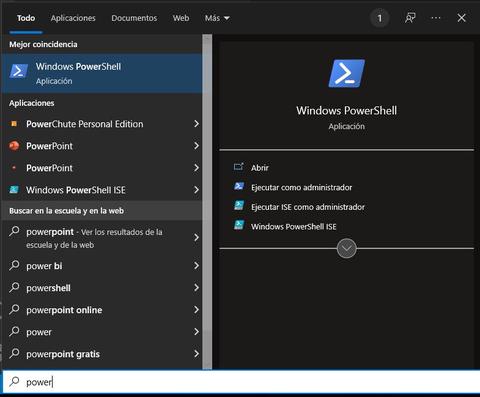Viewport: 480px width, 397px height.
Task: Click Ejecutar ISE como administrador
Action: click(308, 207)
